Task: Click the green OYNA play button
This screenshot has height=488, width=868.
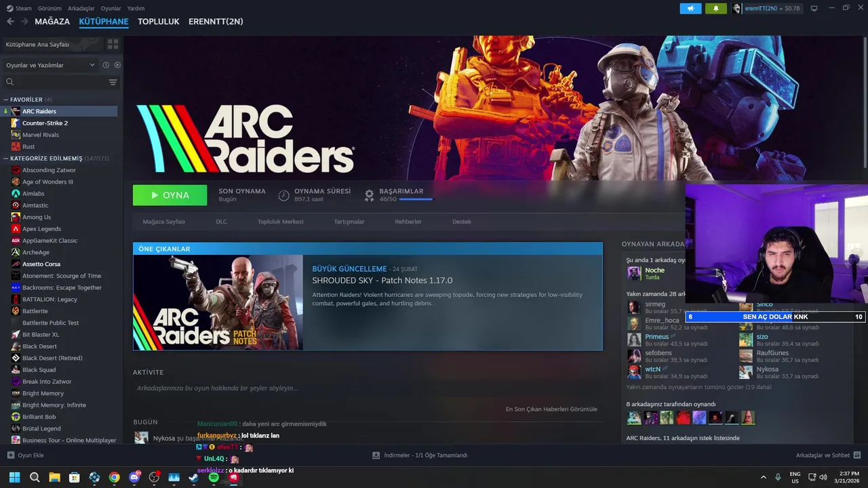Action: (170, 195)
